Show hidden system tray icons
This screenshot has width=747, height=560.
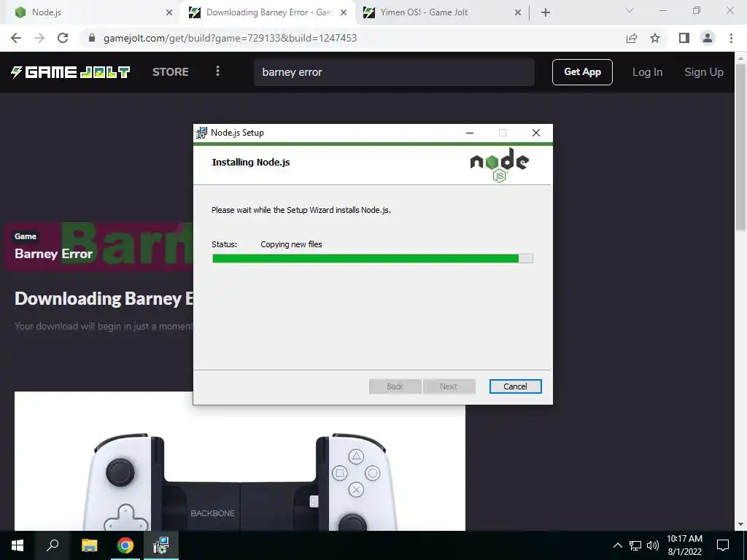coord(617,545)
